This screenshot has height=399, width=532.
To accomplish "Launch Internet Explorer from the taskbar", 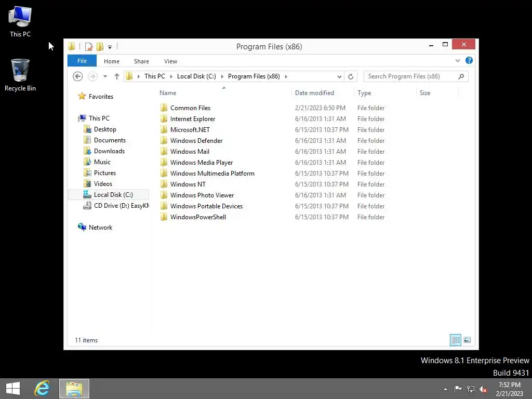I will 42,389.
